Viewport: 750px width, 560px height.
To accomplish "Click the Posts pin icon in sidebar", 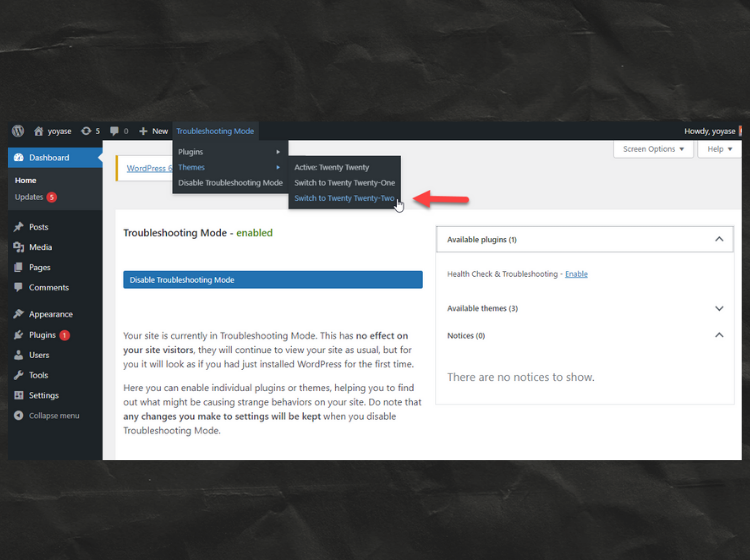I will click(19, 227).
